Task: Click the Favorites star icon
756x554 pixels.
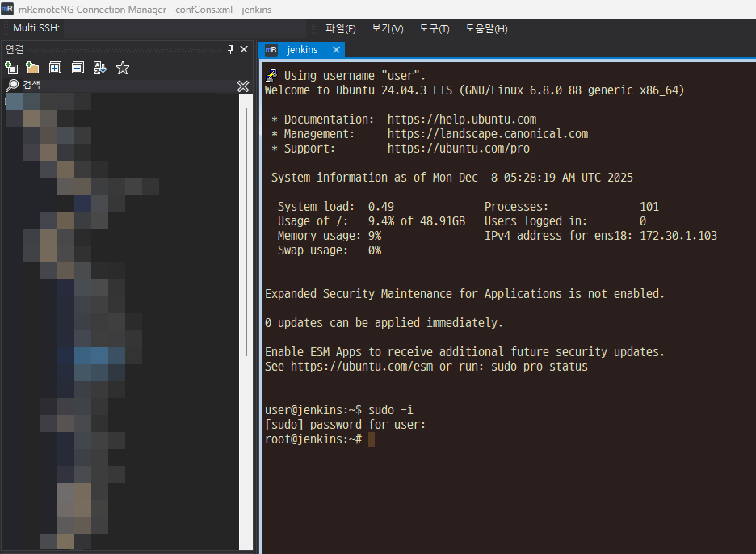Action: tap(123, 68)
